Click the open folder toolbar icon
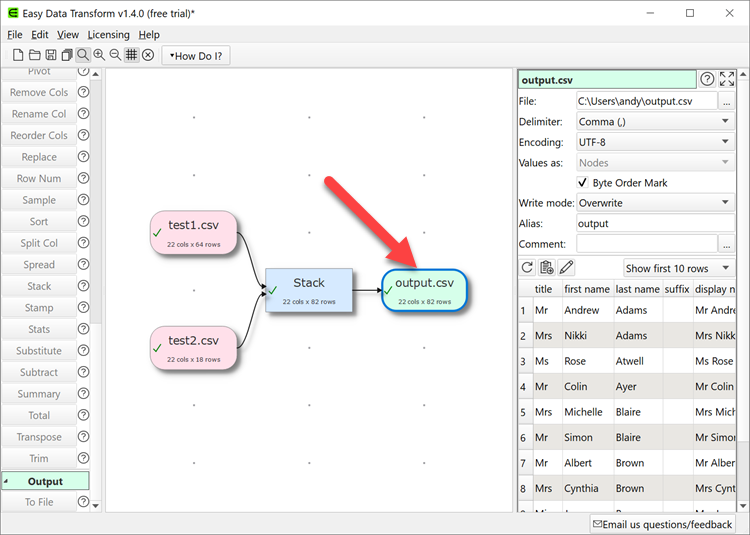Screen dimensions: 750x535 click(34, 55)
